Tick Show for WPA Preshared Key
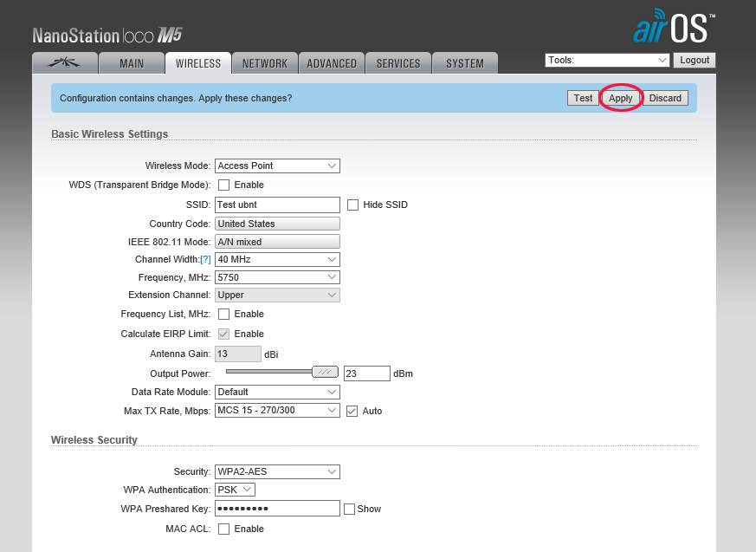Image resolution: width=756 pixels, height=552 pixels. pos(349,510)
